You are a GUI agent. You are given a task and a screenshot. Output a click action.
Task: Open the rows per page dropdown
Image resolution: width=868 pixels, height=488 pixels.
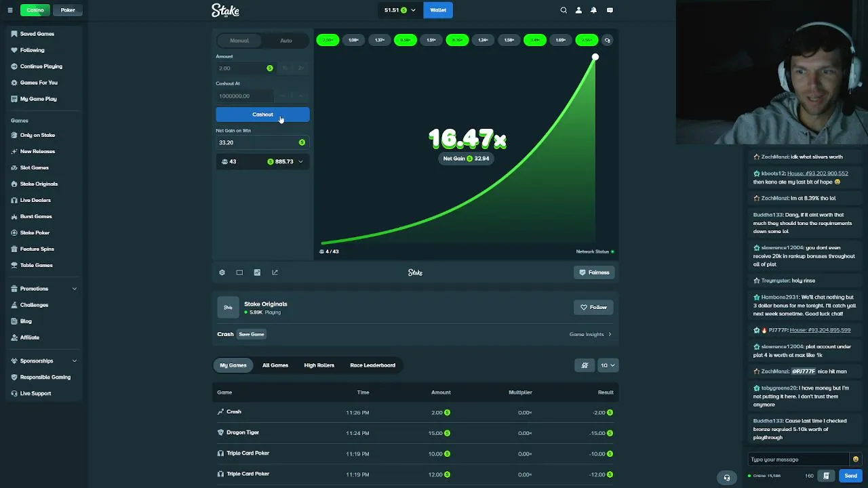(x=608, y=365)
